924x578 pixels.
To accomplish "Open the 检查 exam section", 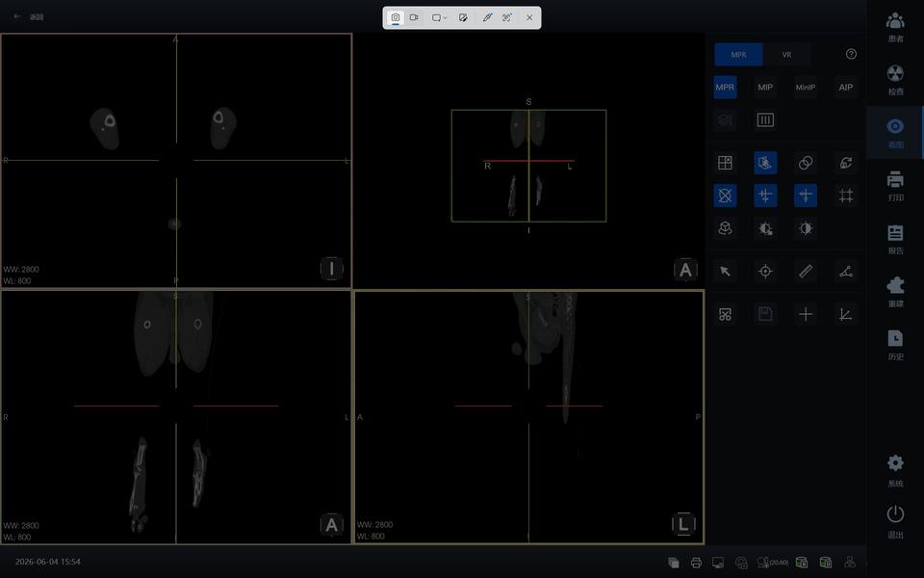I will pyautogui.click(x=895, y=80).
